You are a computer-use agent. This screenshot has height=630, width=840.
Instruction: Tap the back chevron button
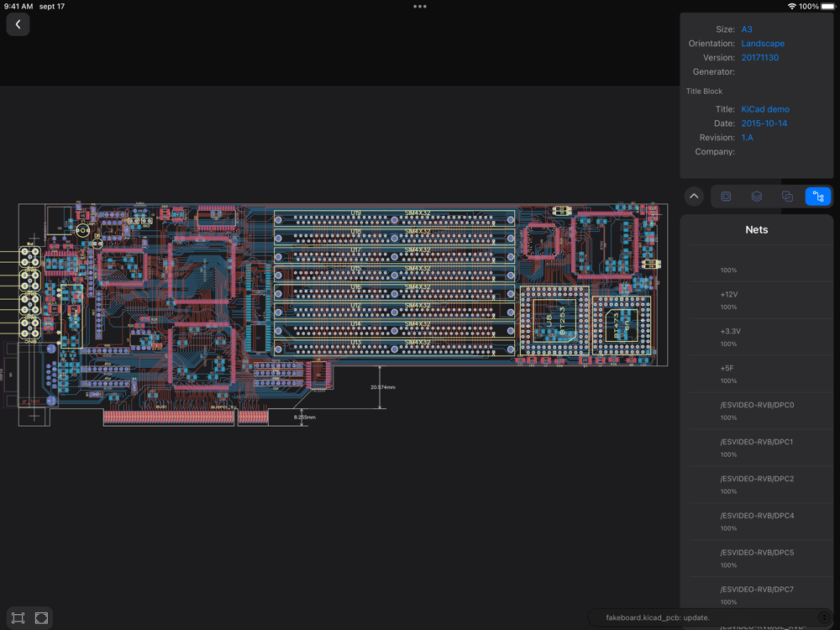(x=18, y=24)
